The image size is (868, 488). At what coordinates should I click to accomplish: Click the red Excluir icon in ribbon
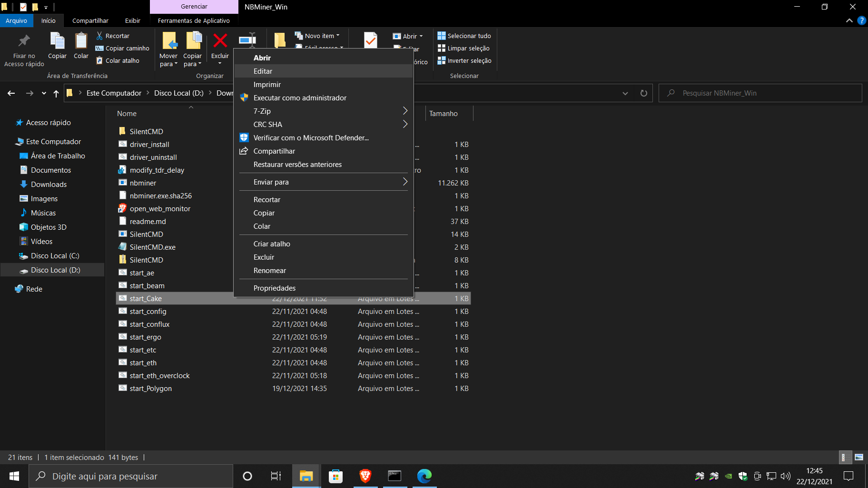pyautogui.click(x=220, y=40)
